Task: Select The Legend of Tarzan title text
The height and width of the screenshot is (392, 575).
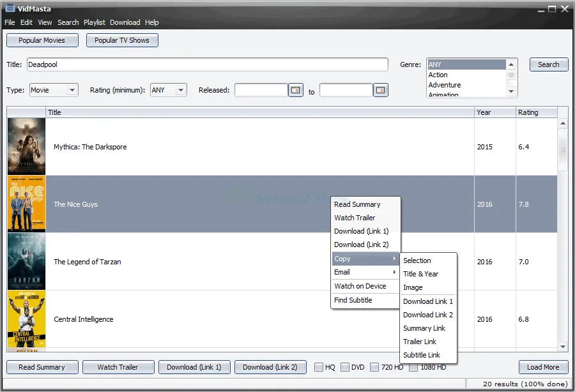Action: click(x=88, y=262)
